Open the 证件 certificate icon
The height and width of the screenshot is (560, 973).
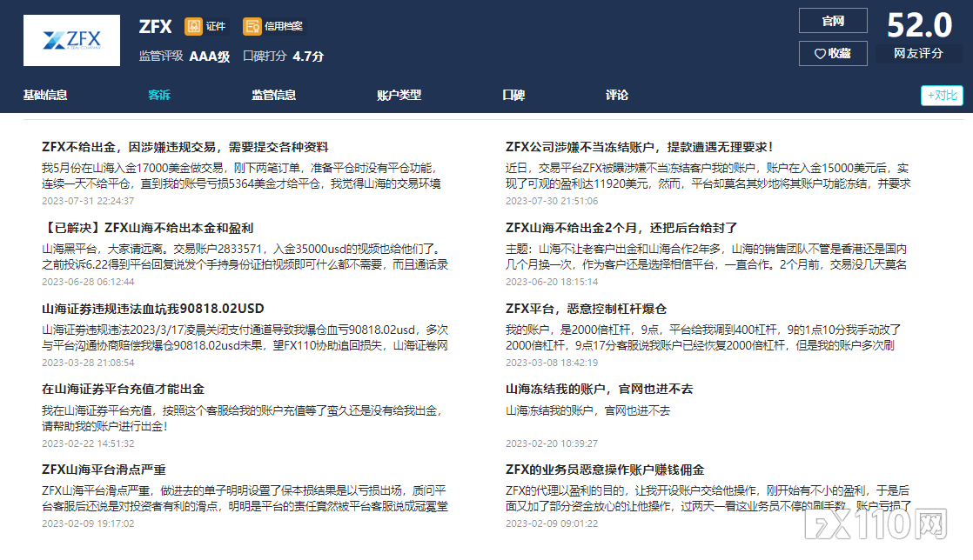(193, 26)
